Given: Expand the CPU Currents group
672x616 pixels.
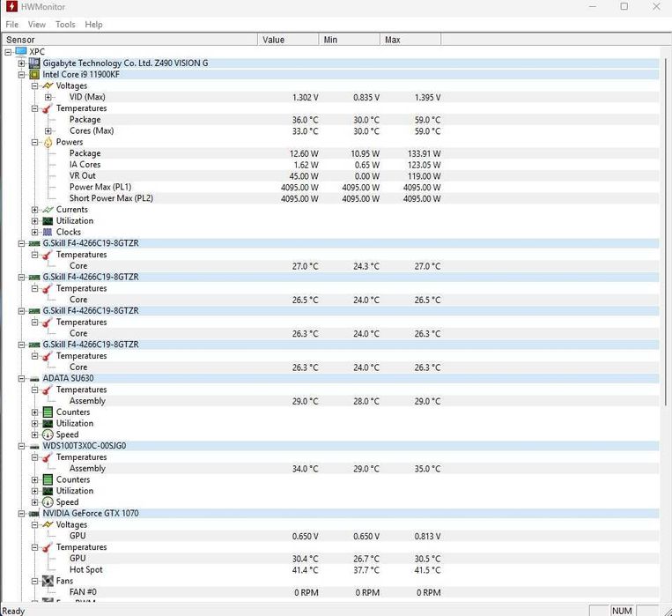Looking at the screenshot, I should coord(34,210).
